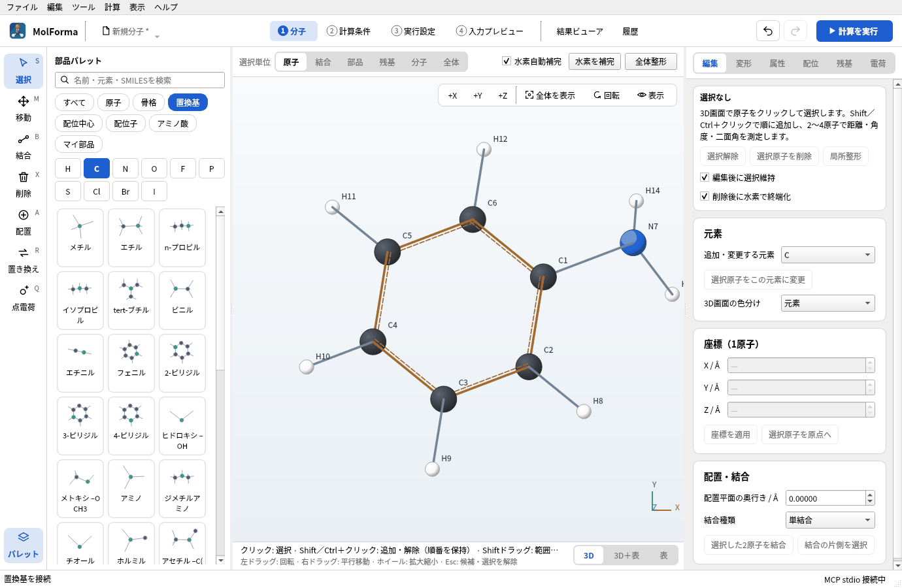The image size is (902, 588).
Task: Run the calculation with 計算を実行
Action: pos(854,31)
